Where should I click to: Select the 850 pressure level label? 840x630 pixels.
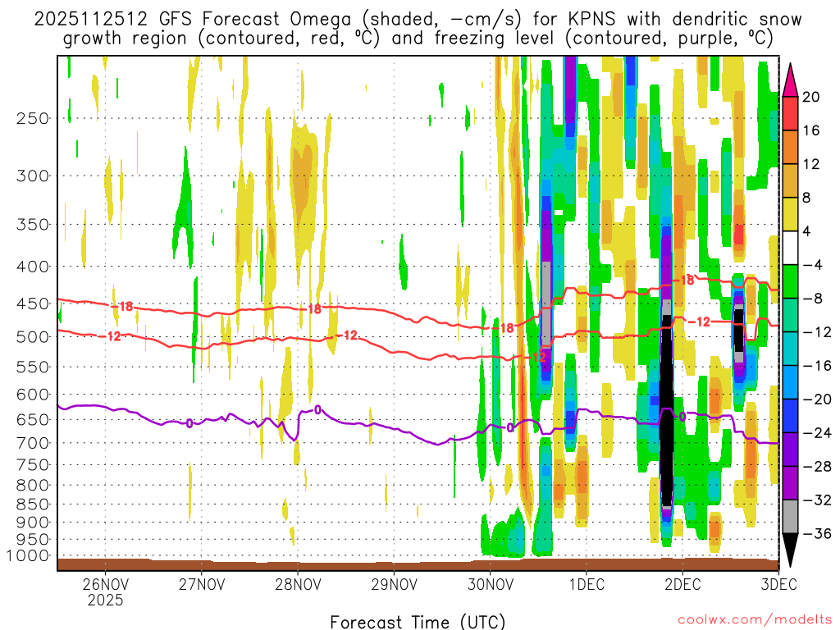[33, 504]
